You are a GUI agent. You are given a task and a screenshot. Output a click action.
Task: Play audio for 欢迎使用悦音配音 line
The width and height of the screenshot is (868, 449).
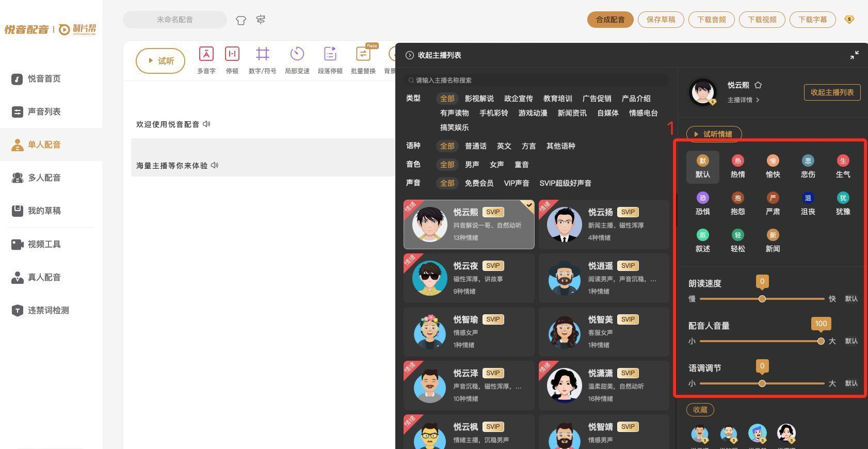[206, 124]
